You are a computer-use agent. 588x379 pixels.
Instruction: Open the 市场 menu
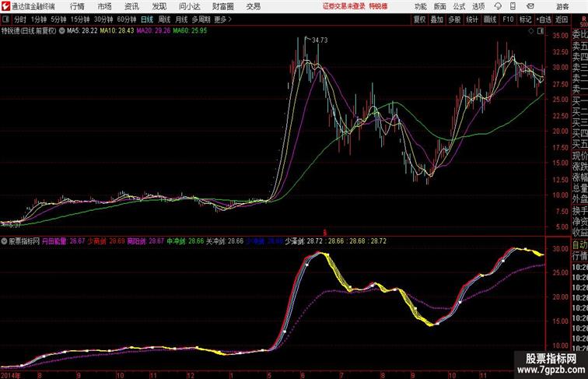coord(105,6)
